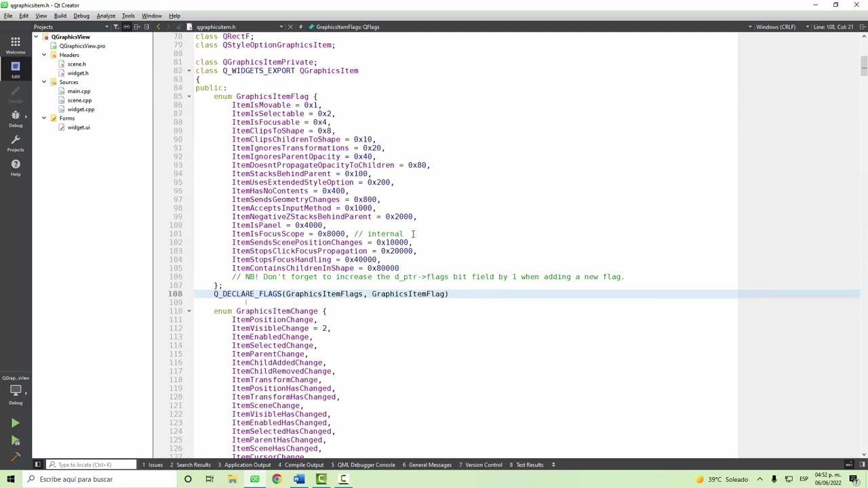
Task: Close the qgraphicsitem.h document
Action: (290, 27)
